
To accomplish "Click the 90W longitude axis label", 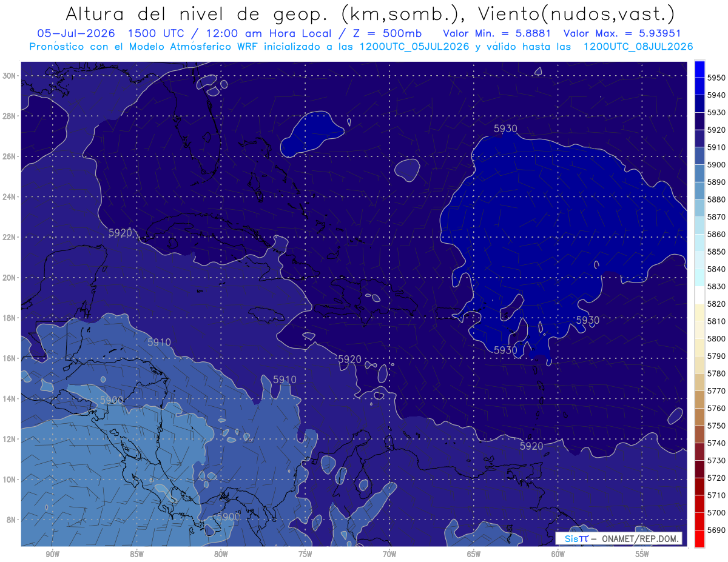I will pyautogui.click(x=53, y=554).
